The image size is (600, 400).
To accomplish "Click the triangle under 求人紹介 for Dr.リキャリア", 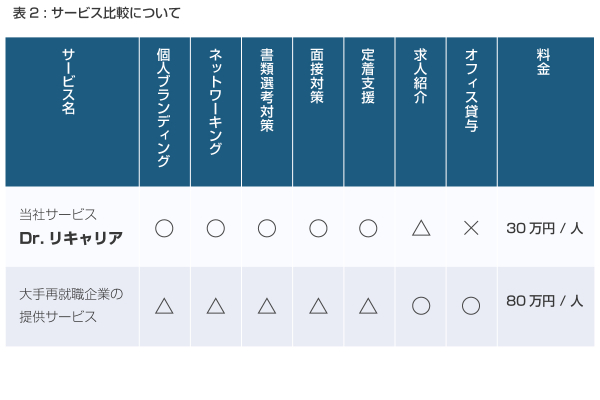I will (x=421, y=228).
